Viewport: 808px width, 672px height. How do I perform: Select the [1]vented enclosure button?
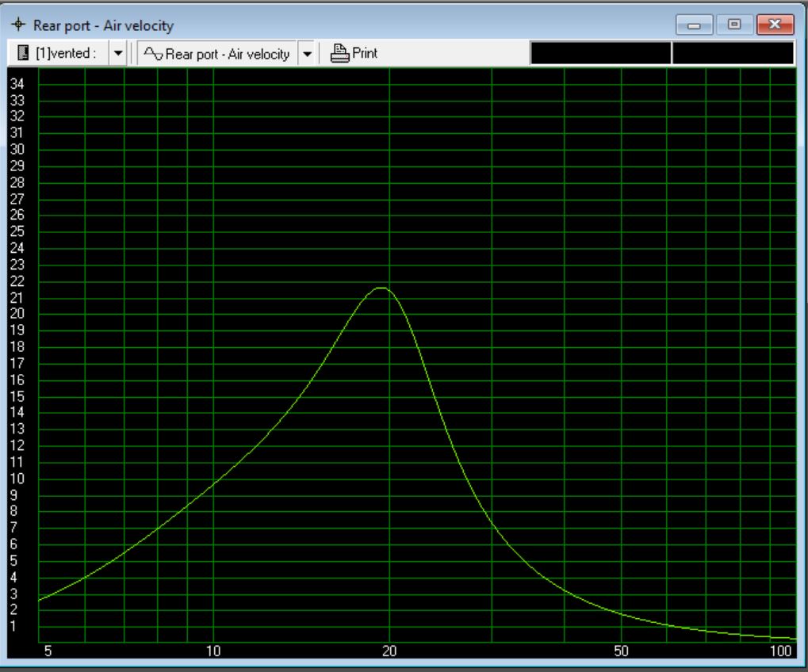tap(58, 53)
